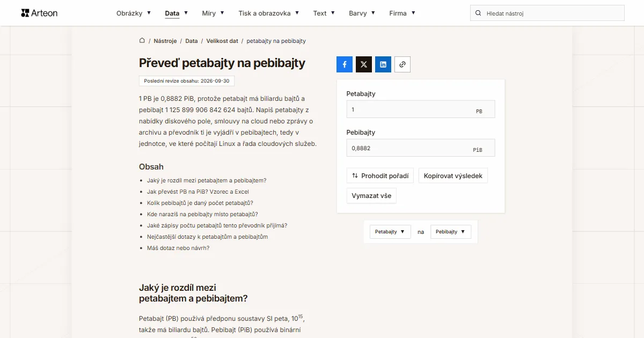Go to 'Jaký je rozdíl mezi petabajtem a pebibajtem?'

[207, 180]
